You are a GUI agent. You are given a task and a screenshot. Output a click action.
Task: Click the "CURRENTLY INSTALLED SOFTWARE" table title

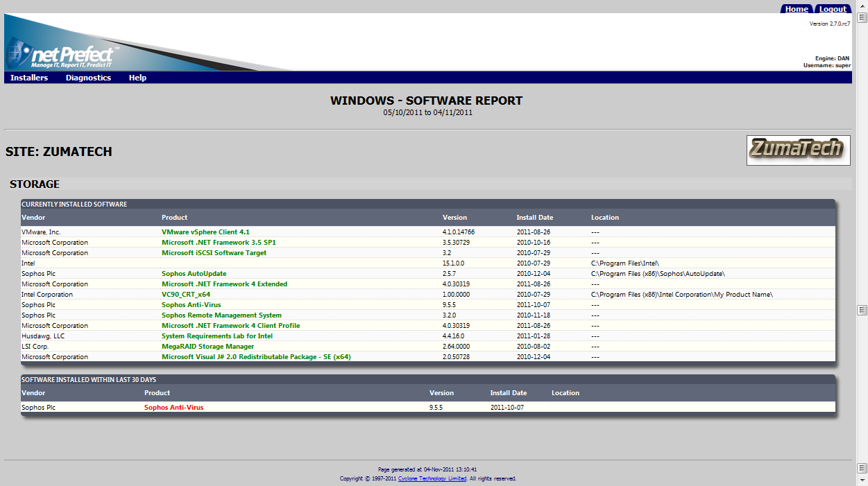coord(74,205)
